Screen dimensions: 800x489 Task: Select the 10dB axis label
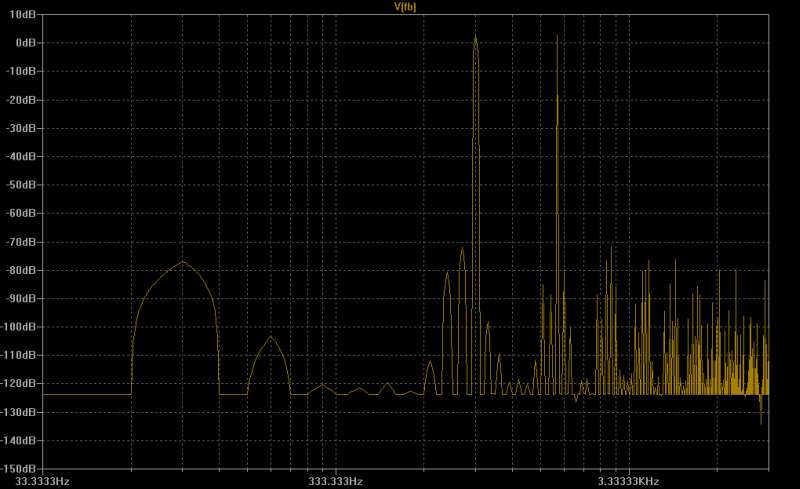coord(22,14)
